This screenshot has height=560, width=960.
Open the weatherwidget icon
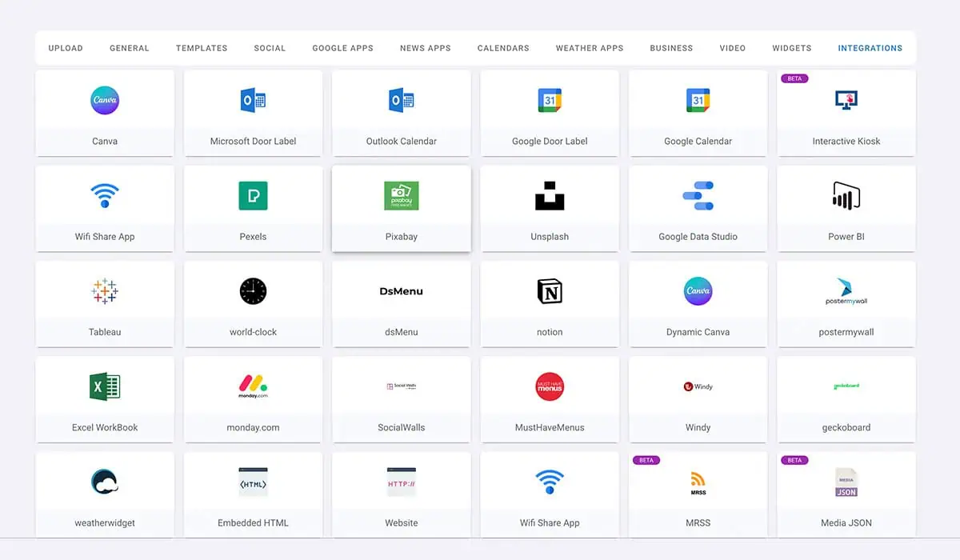(x=105, y=482)
